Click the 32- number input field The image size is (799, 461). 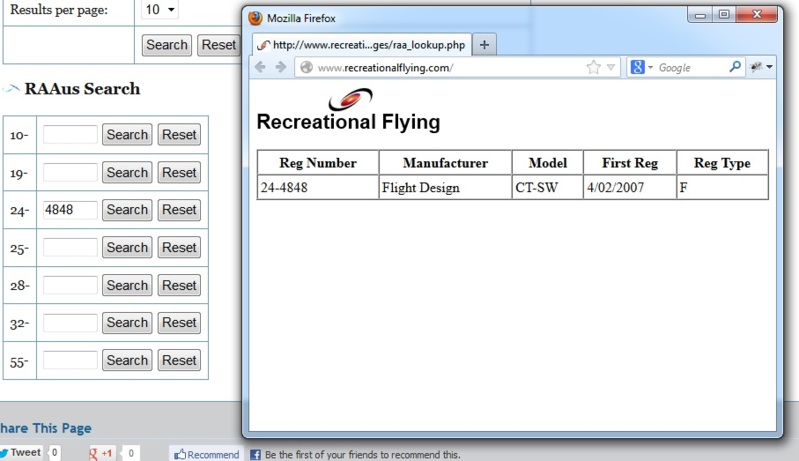pyautogui.click(x=70, y=322)
